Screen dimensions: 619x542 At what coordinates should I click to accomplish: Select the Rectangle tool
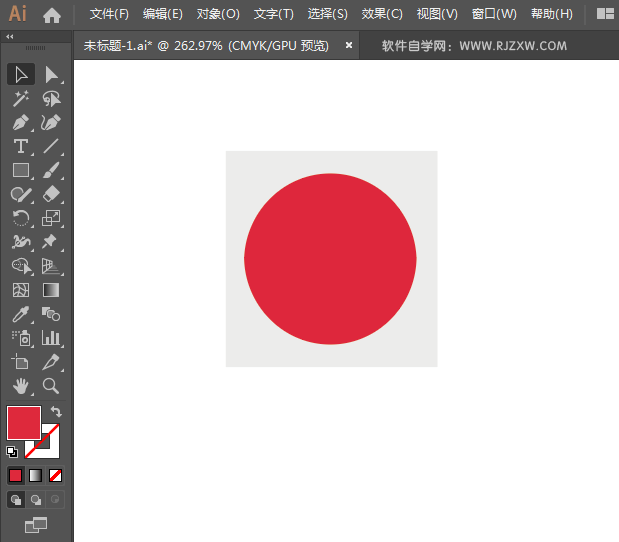[21, 170]
